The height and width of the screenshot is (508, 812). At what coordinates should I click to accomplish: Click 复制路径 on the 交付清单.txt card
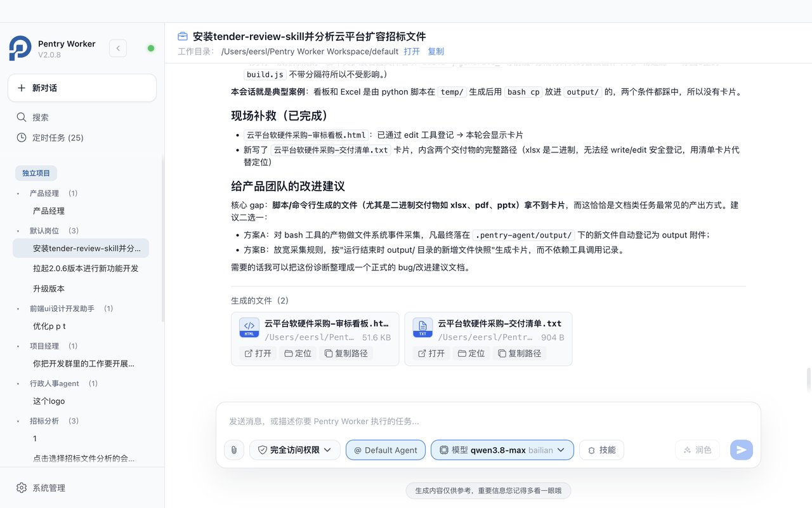(x=519, y=353)
